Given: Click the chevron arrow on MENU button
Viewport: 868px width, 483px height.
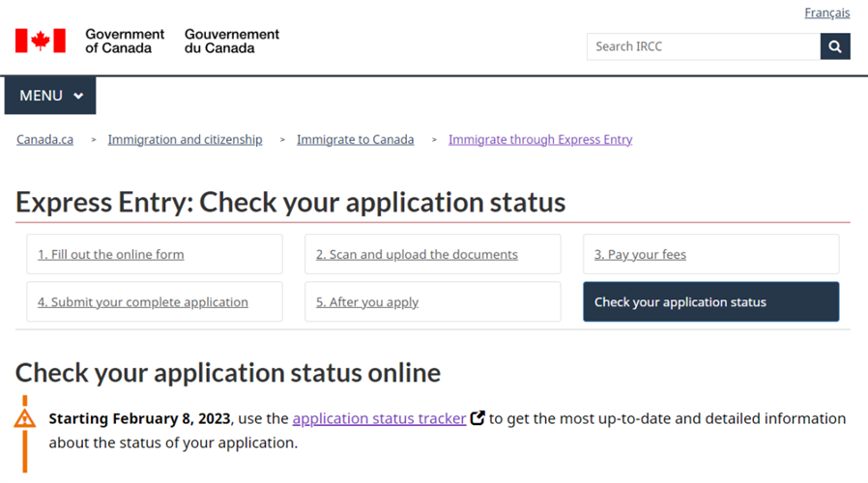Looking at the screenshot, I should (78, 97).
